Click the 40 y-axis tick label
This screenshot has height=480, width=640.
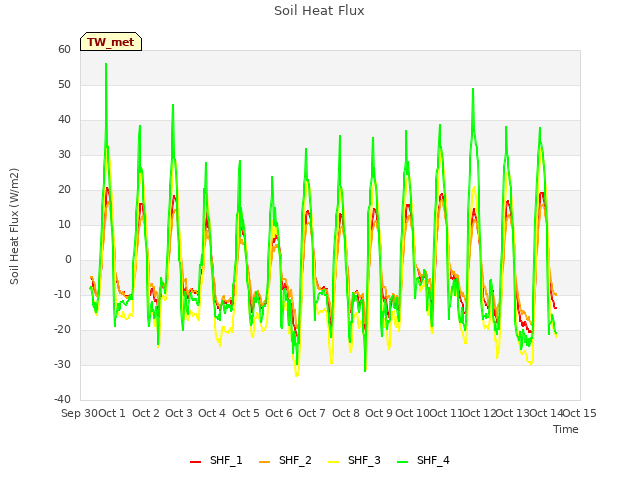[64, 120]
